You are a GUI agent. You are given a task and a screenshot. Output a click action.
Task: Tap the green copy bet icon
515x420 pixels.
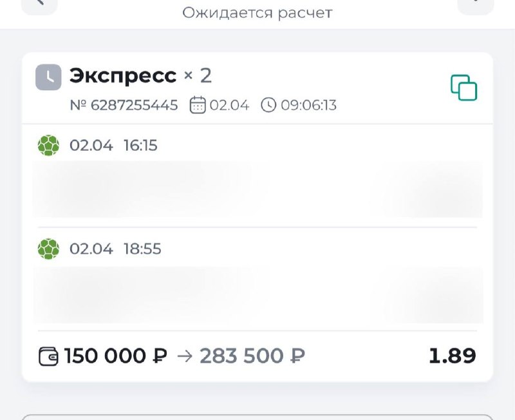click(x=464, y=88)
